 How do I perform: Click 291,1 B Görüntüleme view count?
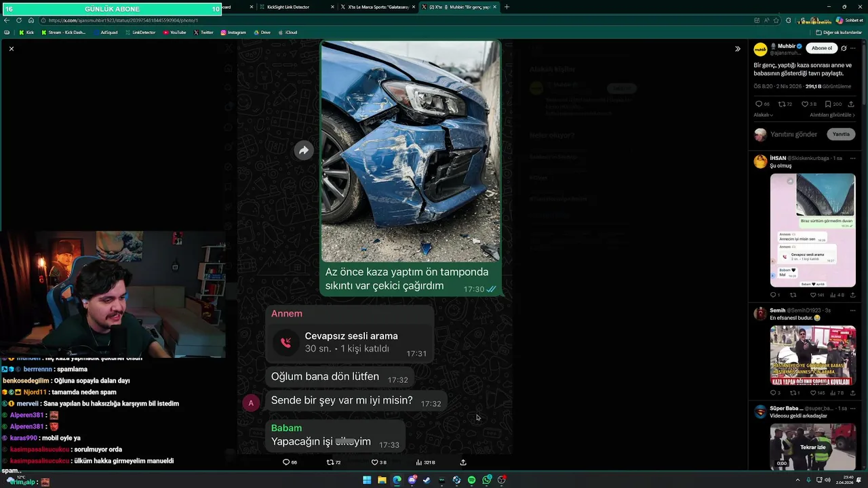point(828,87)
